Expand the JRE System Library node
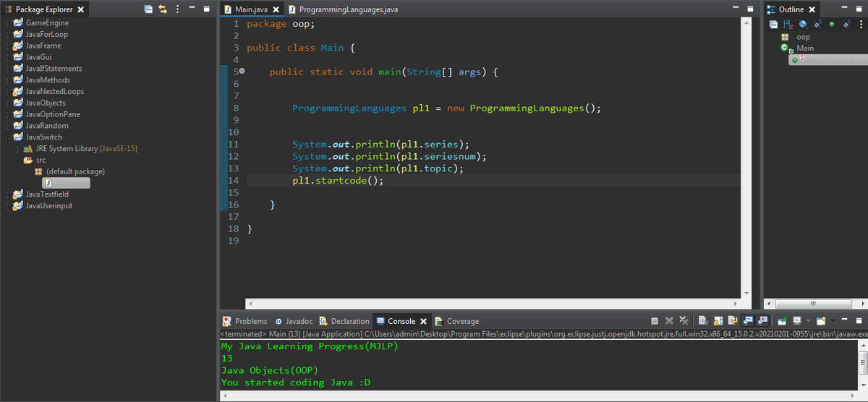 [19, 149]
